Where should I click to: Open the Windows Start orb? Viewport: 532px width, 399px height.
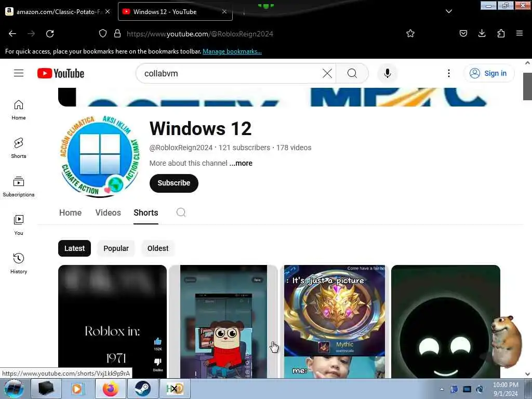[14, 389]
